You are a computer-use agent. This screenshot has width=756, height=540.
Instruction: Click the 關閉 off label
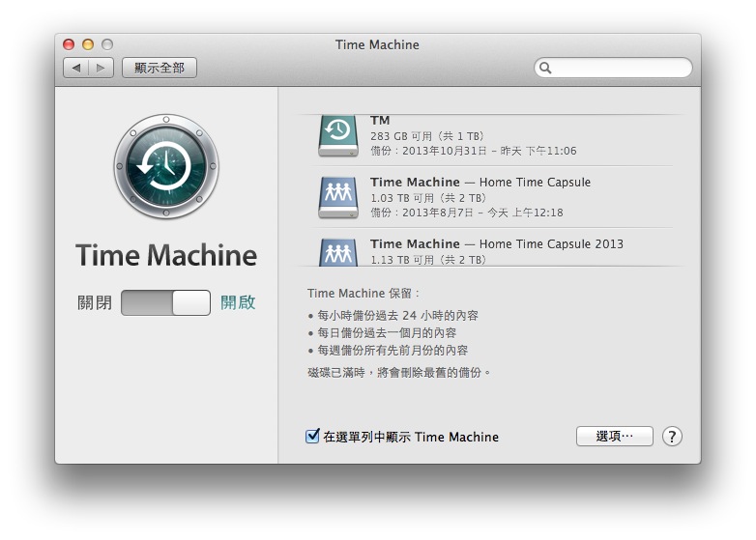point(95,303)
